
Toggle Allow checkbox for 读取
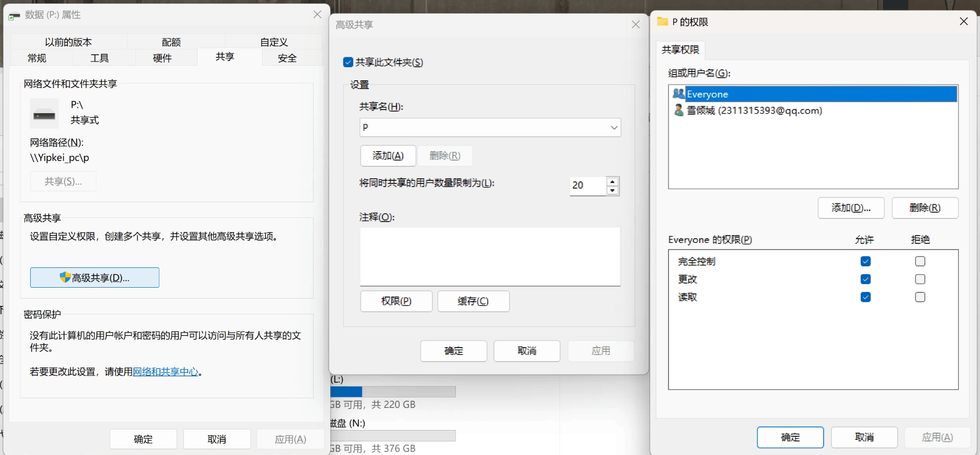[865, 297]
